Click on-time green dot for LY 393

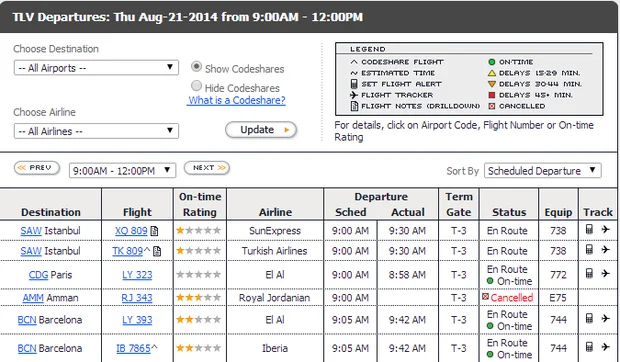(490, 326)
